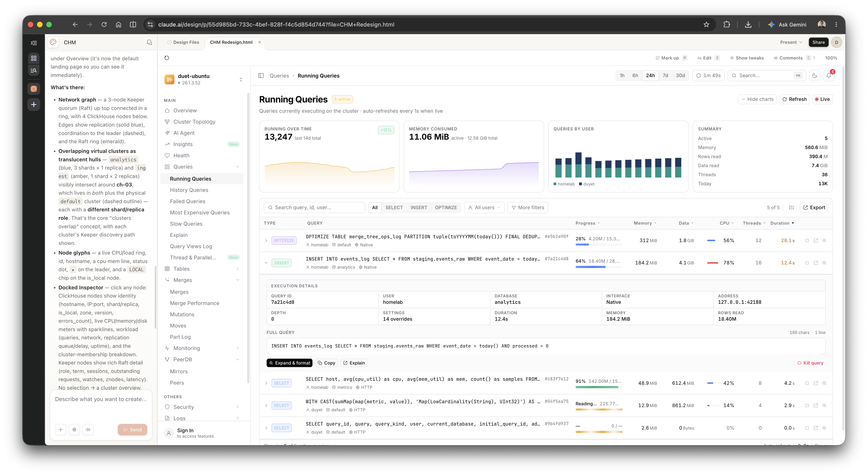Open the Present dropdown
This screenshot has height=475, width=868.
pyautogui.click(x=791, y=42)
